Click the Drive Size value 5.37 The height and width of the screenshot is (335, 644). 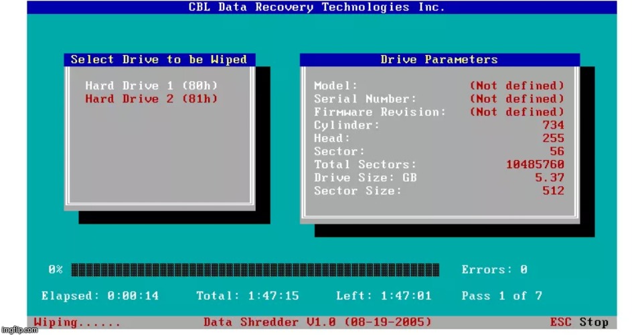[x=550, y=178]
